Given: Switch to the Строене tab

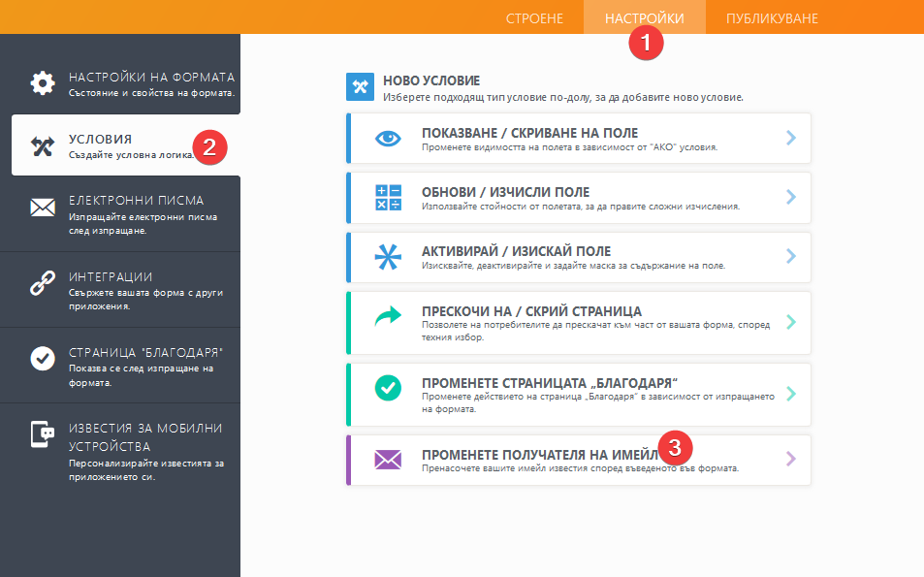Looking at the screenshot, I should pyautogui.click(x=534, y=18).
